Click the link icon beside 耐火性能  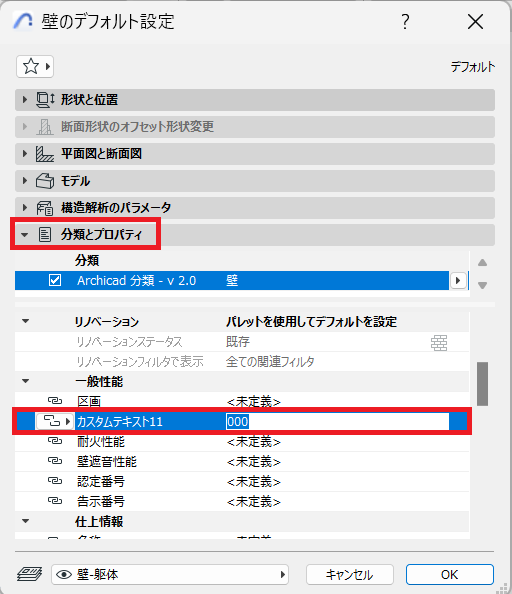[55, 441]
